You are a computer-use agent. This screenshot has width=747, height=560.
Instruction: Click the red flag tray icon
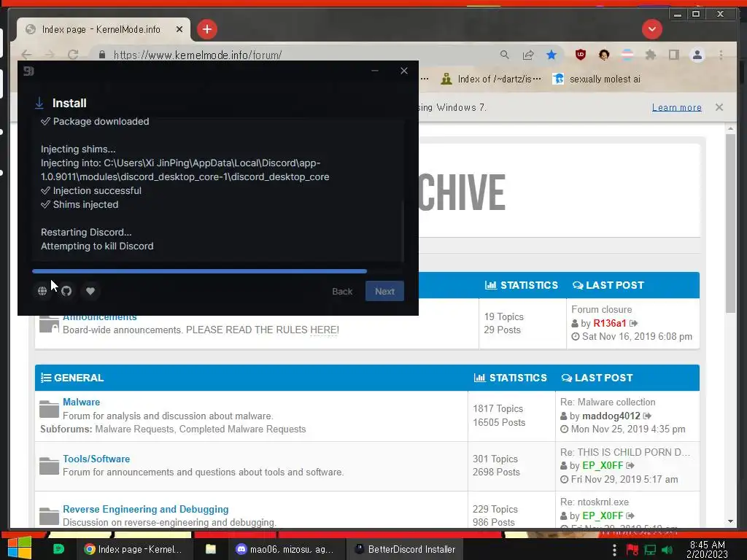(632, 550)
